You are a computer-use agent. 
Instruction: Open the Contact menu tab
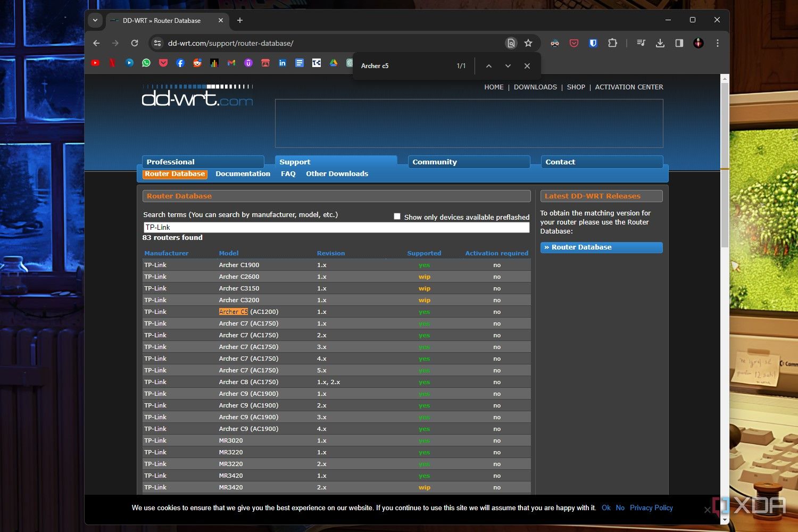point(602,162)
